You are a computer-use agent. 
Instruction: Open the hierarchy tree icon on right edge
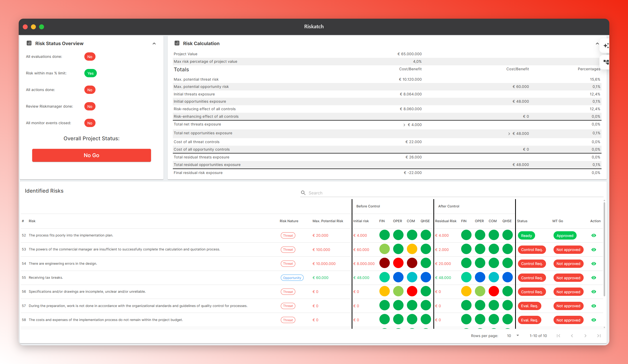pyautogui.click(x=606, y=62)
